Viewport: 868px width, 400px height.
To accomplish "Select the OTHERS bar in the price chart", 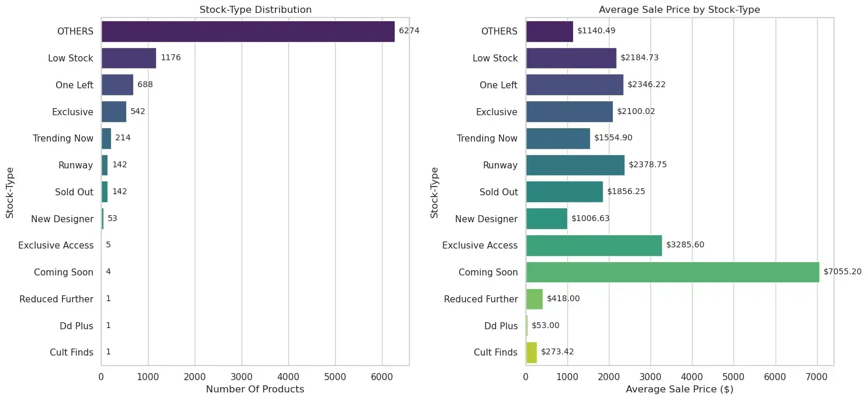I will [x=550, y=31].
